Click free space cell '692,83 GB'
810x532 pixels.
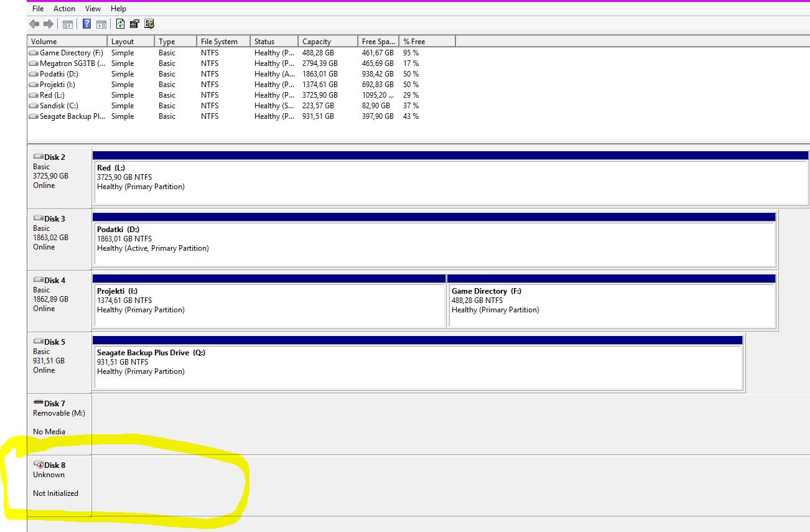pos(378,85)
